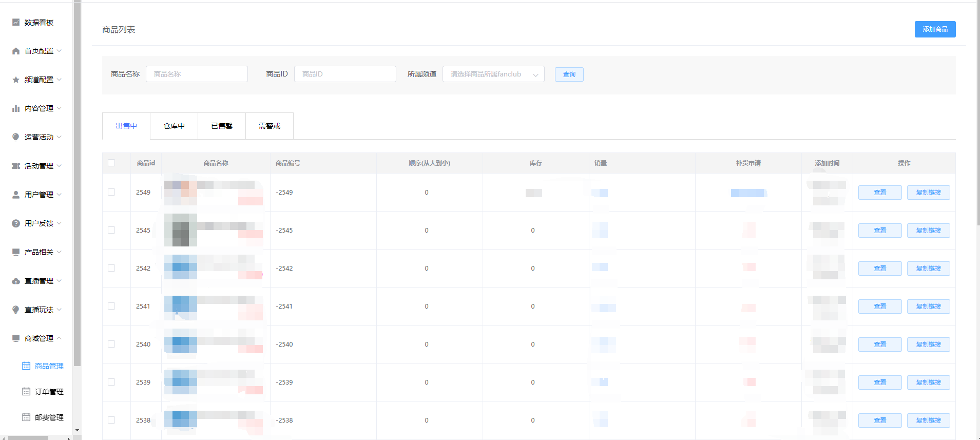This screenshot has height=440, width=980.
Task: Click the star icon beside 频道配置
Action: pos(16,80)
